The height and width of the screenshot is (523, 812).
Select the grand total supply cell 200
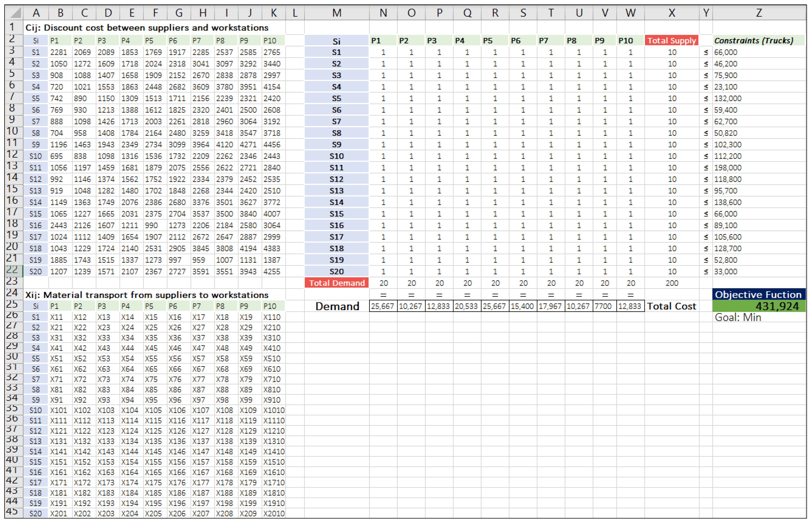(x=672, y=283)
